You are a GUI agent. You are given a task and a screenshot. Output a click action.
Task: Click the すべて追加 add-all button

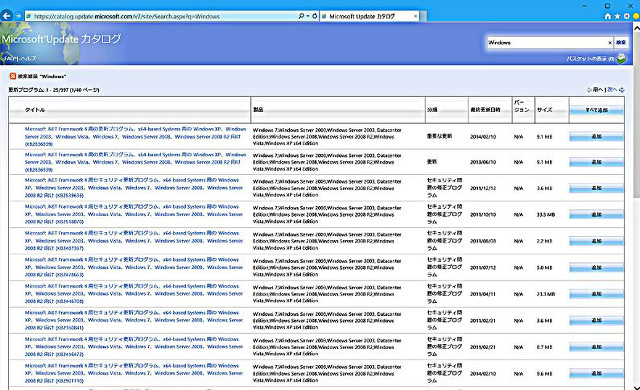pyautogui.click(x=596, y=110)
